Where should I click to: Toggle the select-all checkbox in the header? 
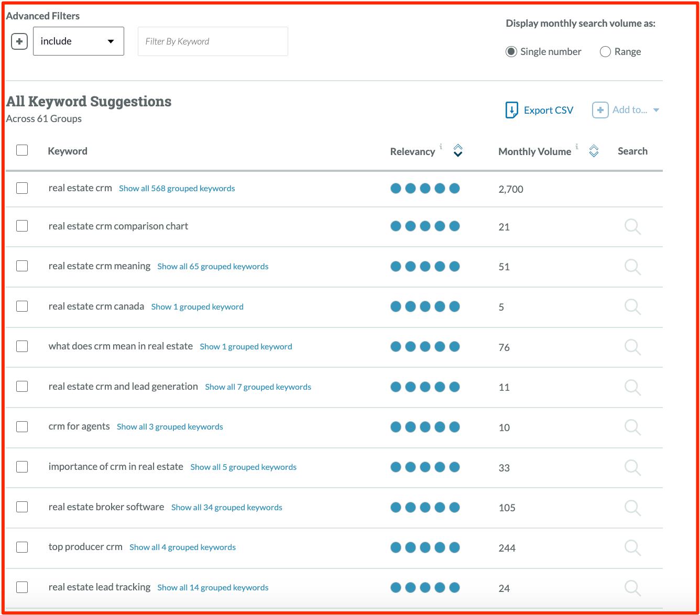point(21,150)
